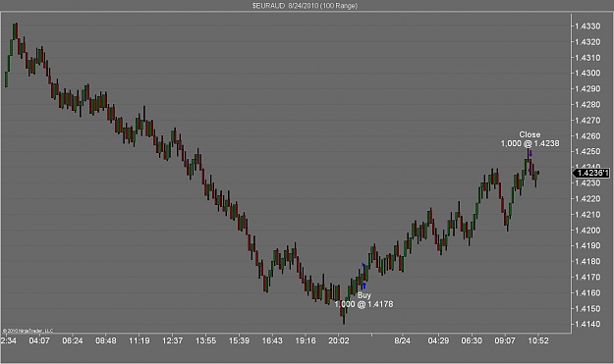This screenshot has height=364, width=614.
Task: Click the 04:29 time axis label
Action: point(438,340)
